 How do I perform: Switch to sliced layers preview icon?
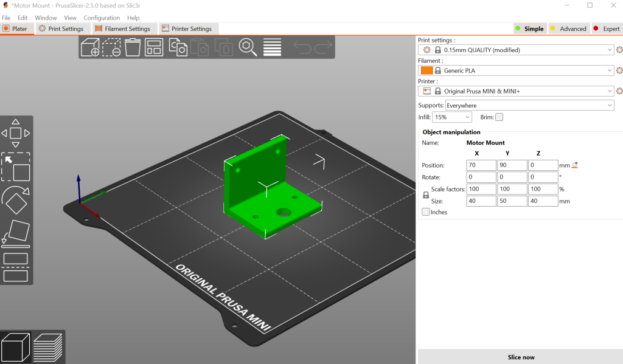coord(48,347)
